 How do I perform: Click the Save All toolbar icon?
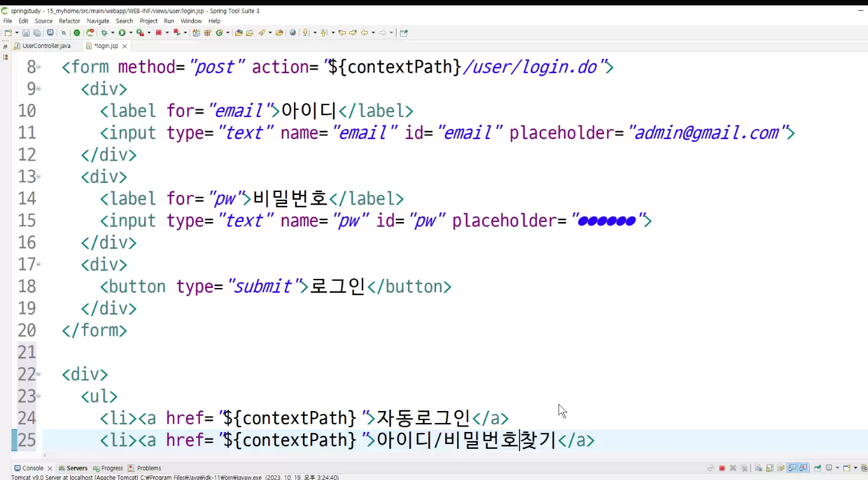[37, 33]
